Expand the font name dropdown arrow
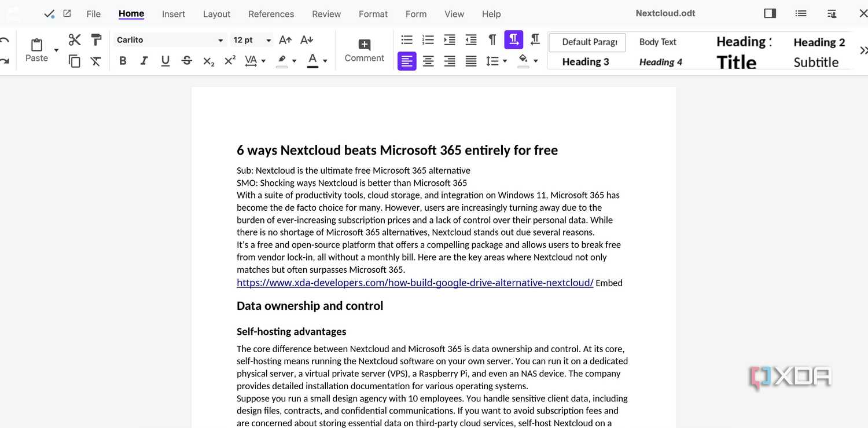868x428 pixels. pos(220,40)
